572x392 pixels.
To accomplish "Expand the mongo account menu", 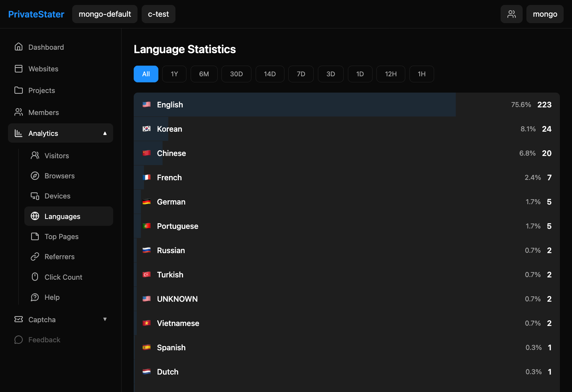I will (x=545, y=14).
